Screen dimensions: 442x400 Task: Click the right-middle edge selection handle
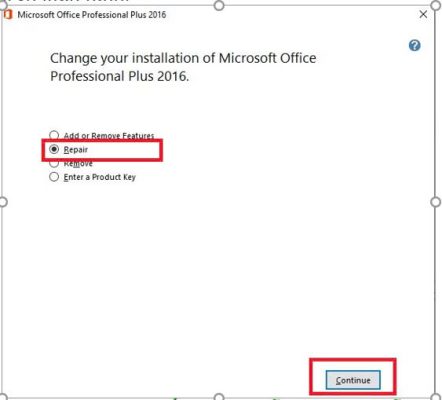[436, 202]
